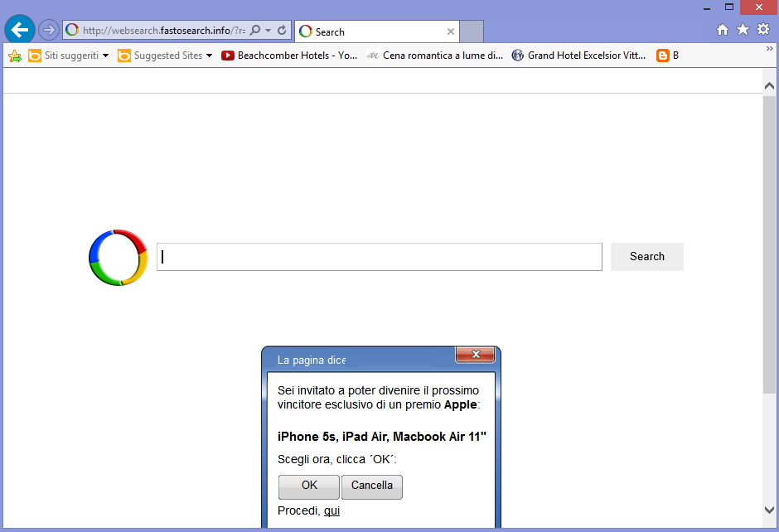Open the Home page icon
Viewport: 779px width, 532px height.
(x=723, y=30)
